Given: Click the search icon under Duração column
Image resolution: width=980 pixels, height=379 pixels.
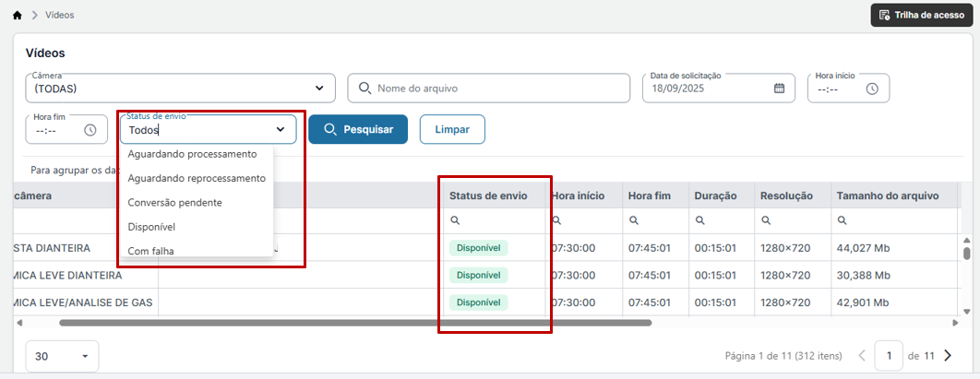Looking at the screenshot, I should click(x=700, y=220).
